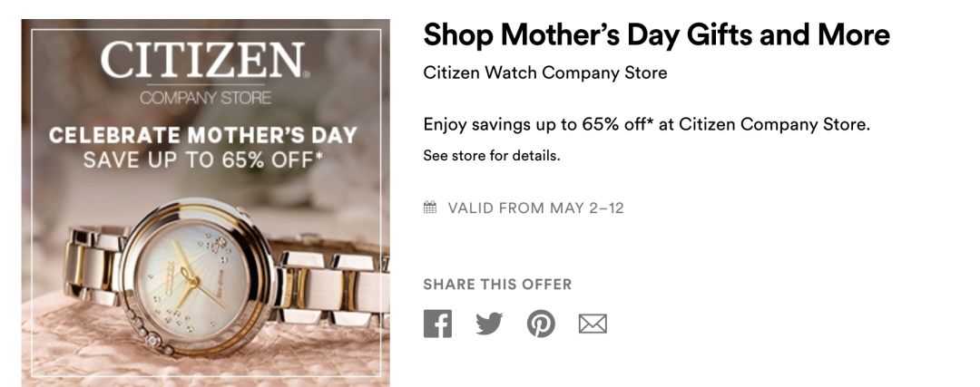The width and height of the screenshot is (980, 387).
Task: Open the Citizen Mother's Day promo image
Action: [206, 203]
